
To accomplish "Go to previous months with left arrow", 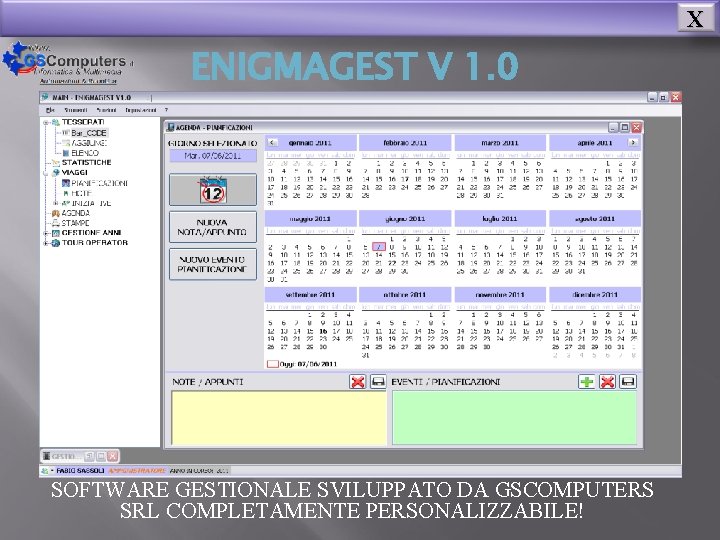I will coord(272,142).
